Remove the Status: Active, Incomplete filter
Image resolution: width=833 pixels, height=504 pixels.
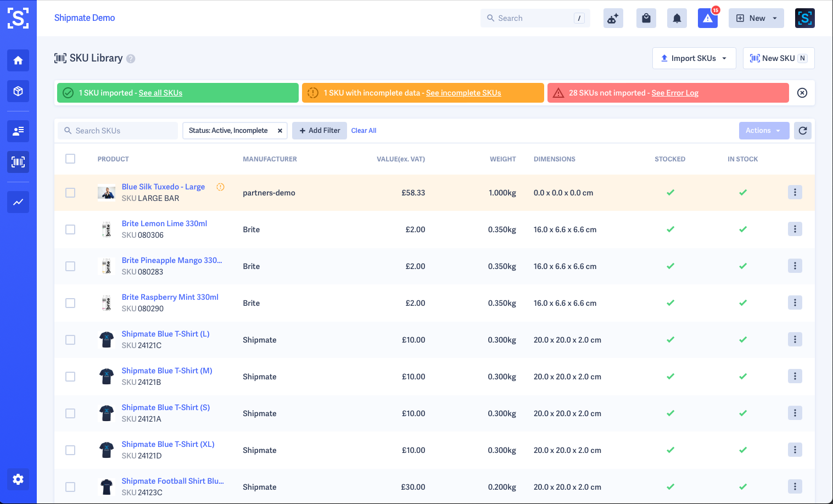tap(280, 131)
